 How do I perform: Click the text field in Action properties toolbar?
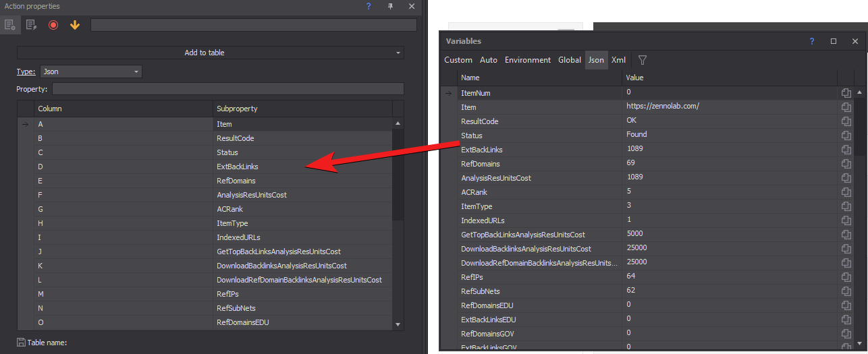click(254, 25)
